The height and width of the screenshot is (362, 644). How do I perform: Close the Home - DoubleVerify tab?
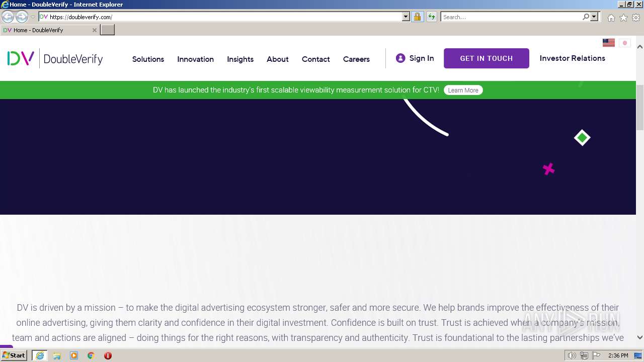pyautogui.click(x=94, y=30)
